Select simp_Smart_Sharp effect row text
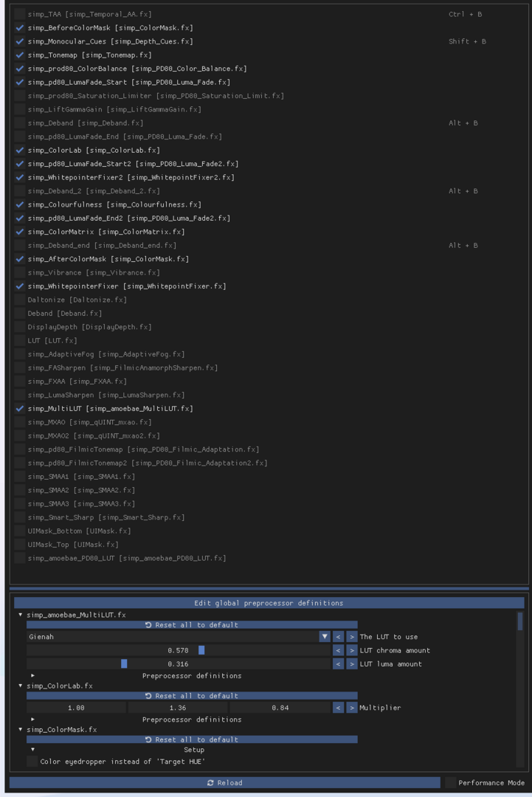The image size is (532, 797). pyautogui.click(x=106, y=517)
